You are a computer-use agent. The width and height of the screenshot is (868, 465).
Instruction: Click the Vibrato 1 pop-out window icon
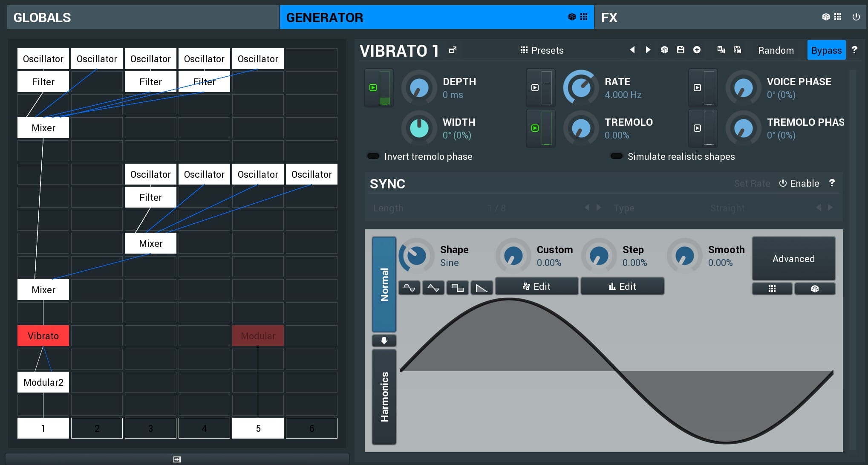click(453, 50)
